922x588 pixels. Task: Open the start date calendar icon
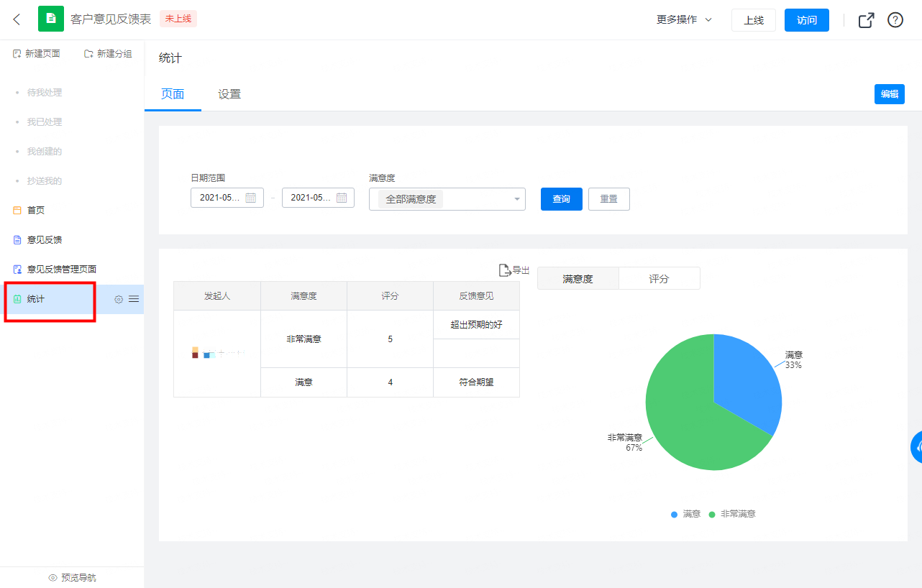[x=251, y=198]
